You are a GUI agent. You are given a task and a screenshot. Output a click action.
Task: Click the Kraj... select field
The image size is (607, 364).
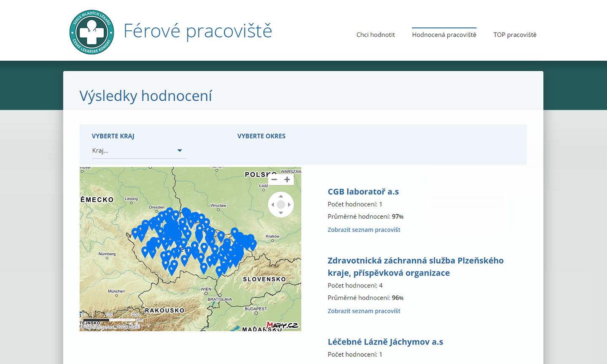139,150
